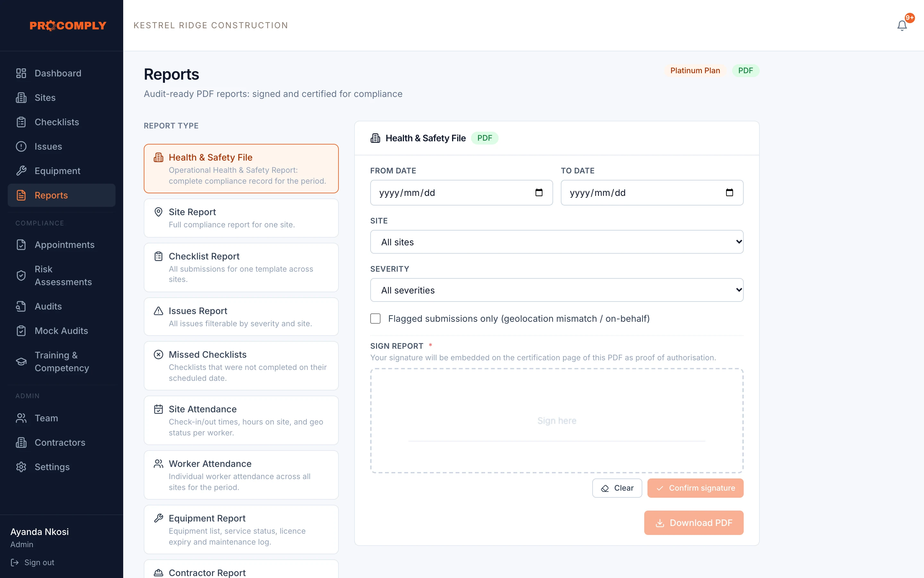The height and width of the screenshot is (578, 924).
Task: Tick the Flagged submissions only checkbox
Action: coord(375,319)
